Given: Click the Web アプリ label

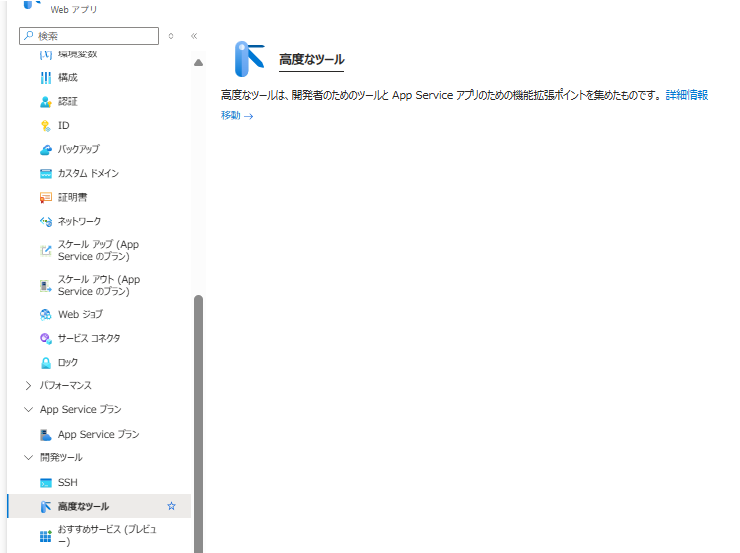Looking at the screenshot, I should (x=74, y=9).
